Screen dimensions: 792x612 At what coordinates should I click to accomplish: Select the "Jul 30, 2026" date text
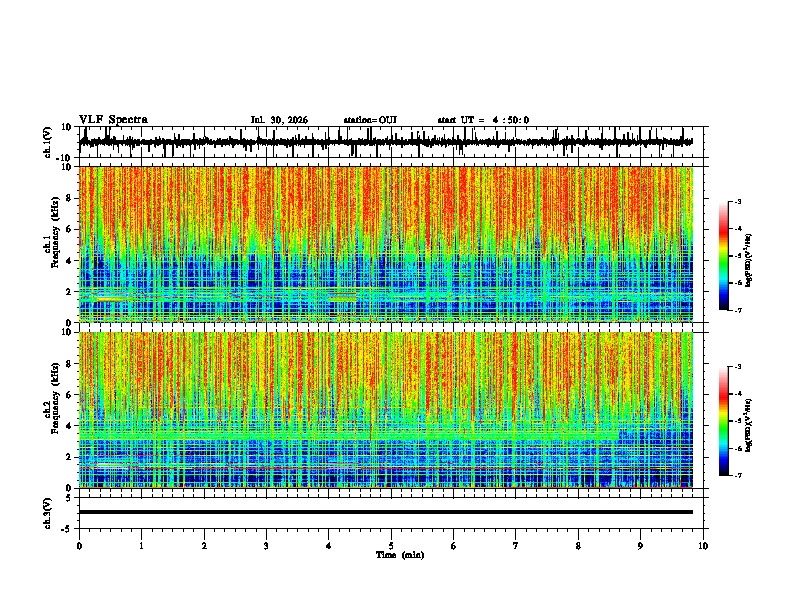point(279,120)
